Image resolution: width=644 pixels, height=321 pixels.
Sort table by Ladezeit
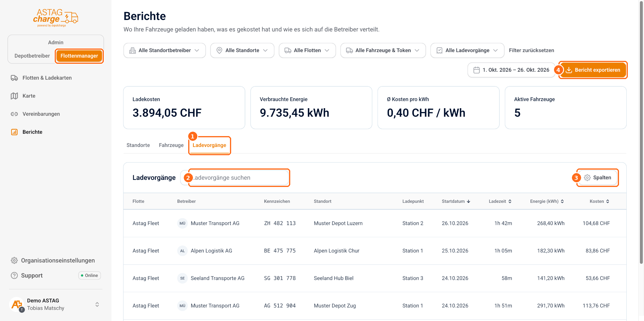coord(500,201)
